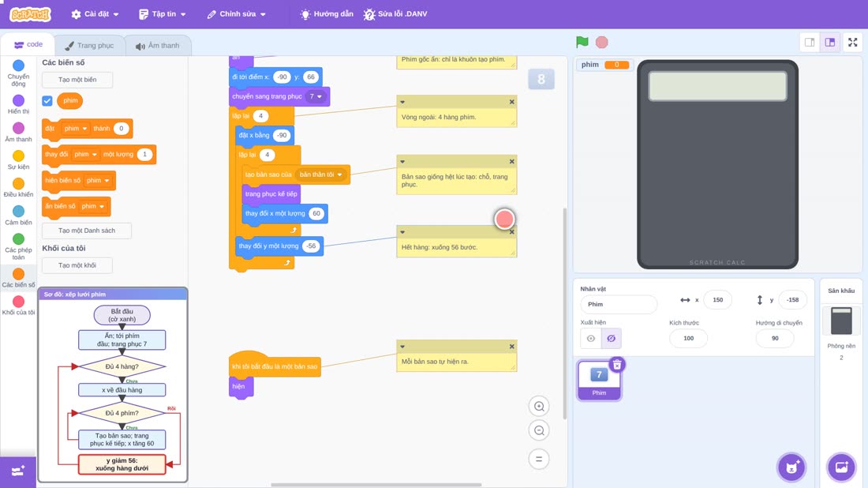The height and width of the screenshot is (488, 868).
Task: Click the Tạo một biến button
Action: (77, 80)
